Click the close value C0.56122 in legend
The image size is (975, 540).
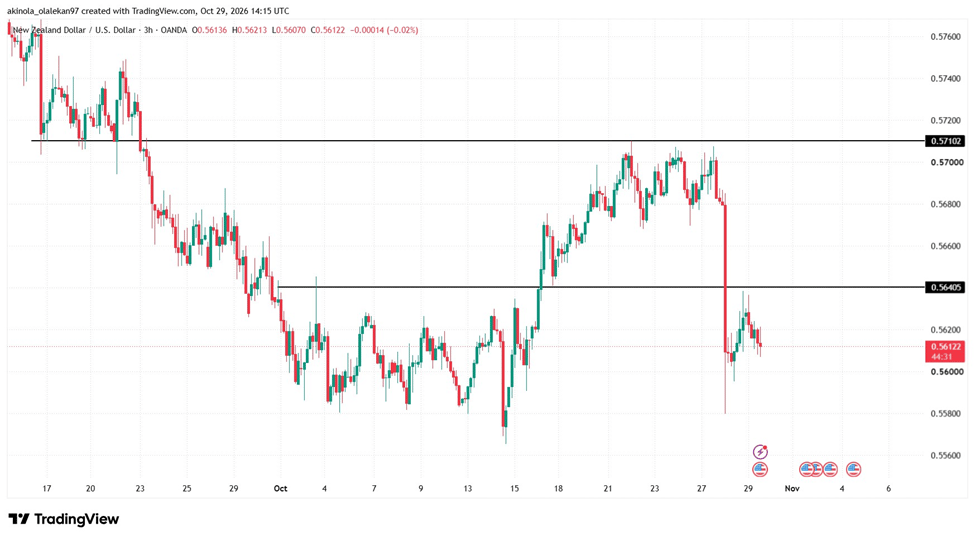[328, 30]
